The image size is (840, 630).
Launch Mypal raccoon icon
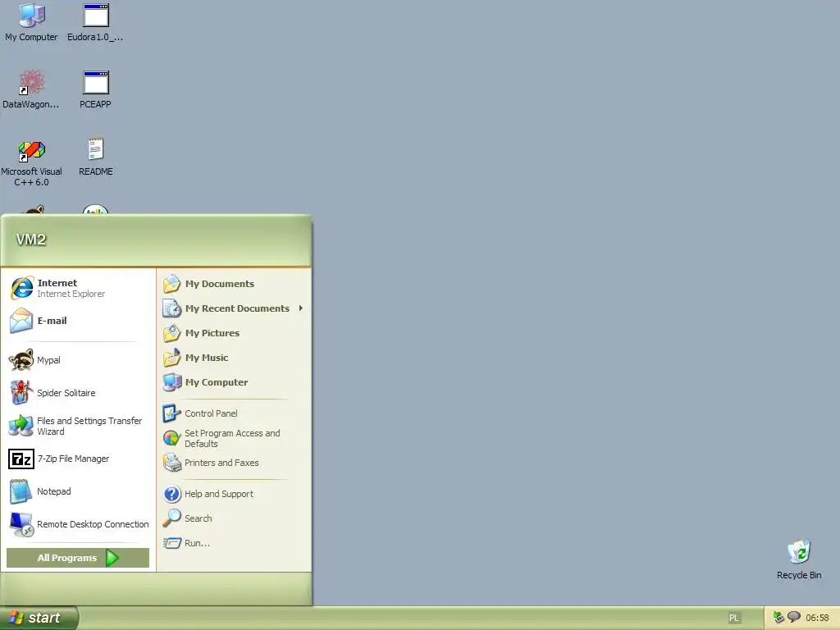coord(21,360)
